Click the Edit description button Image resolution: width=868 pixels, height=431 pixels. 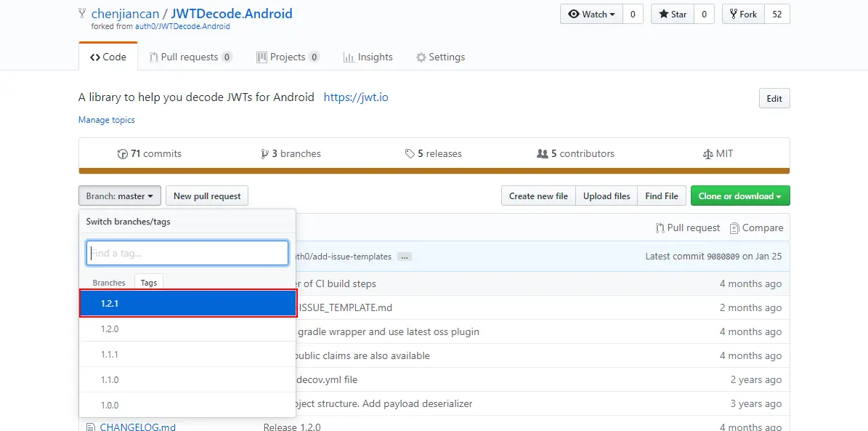[x=774, y=99]
